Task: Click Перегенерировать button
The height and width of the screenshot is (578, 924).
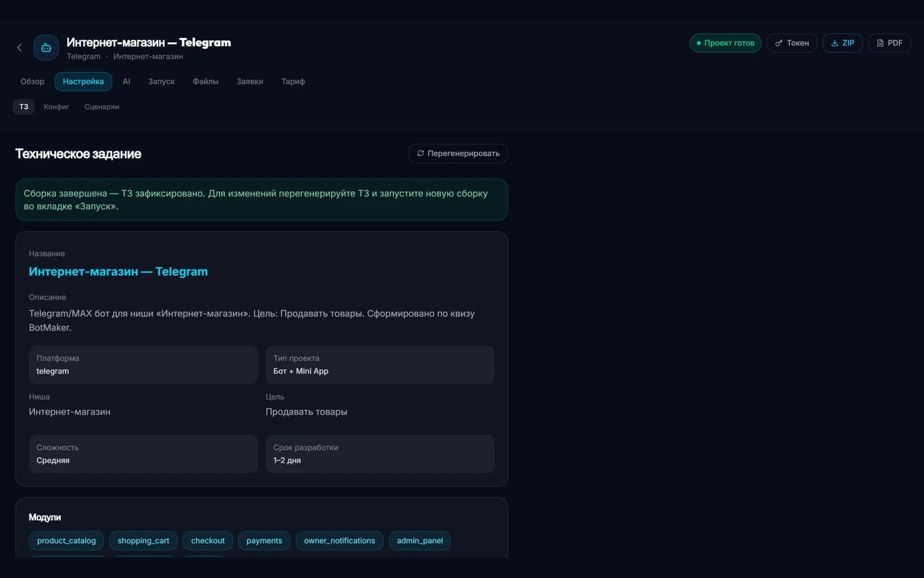Action: tap(458, 153)
